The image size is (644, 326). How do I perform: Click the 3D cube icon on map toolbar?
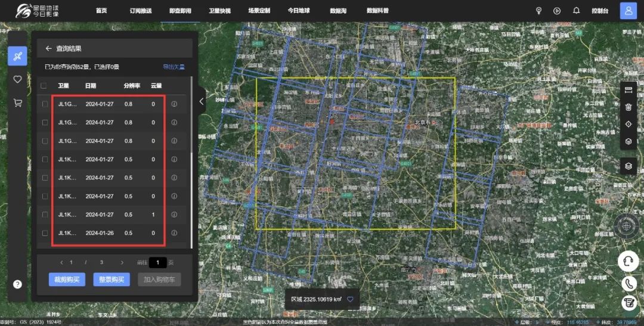628,141
